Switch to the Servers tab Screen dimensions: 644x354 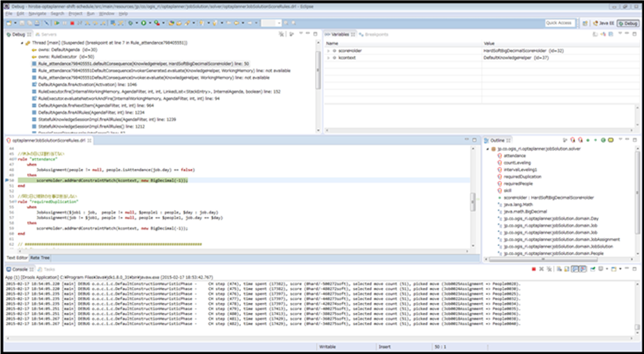click(x=46, y=35)
